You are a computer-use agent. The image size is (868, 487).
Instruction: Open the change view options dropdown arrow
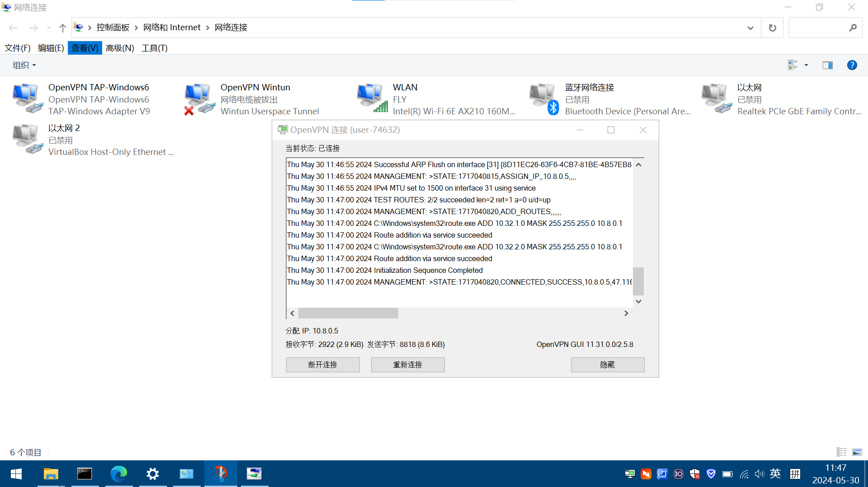(x=806, y=65)
